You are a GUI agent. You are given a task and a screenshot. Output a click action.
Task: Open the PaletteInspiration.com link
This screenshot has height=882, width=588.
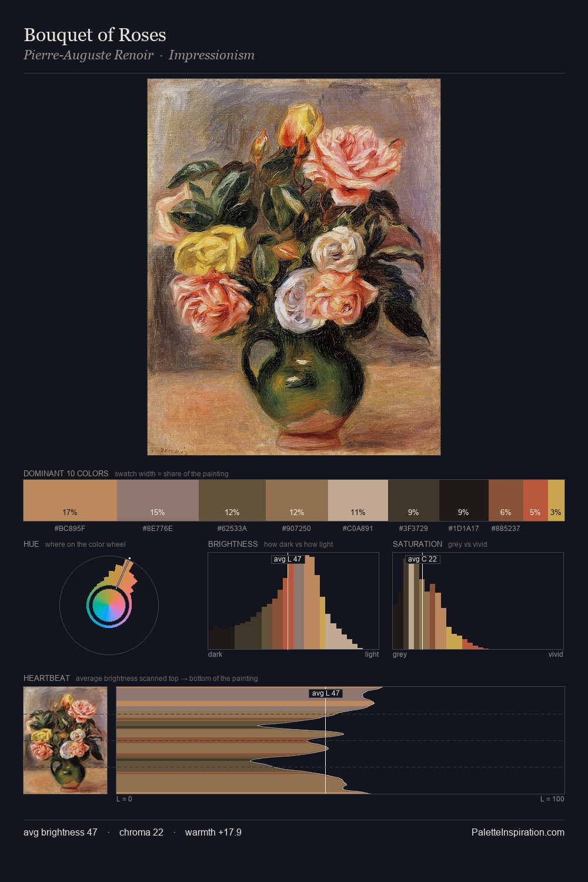point(518,832)
